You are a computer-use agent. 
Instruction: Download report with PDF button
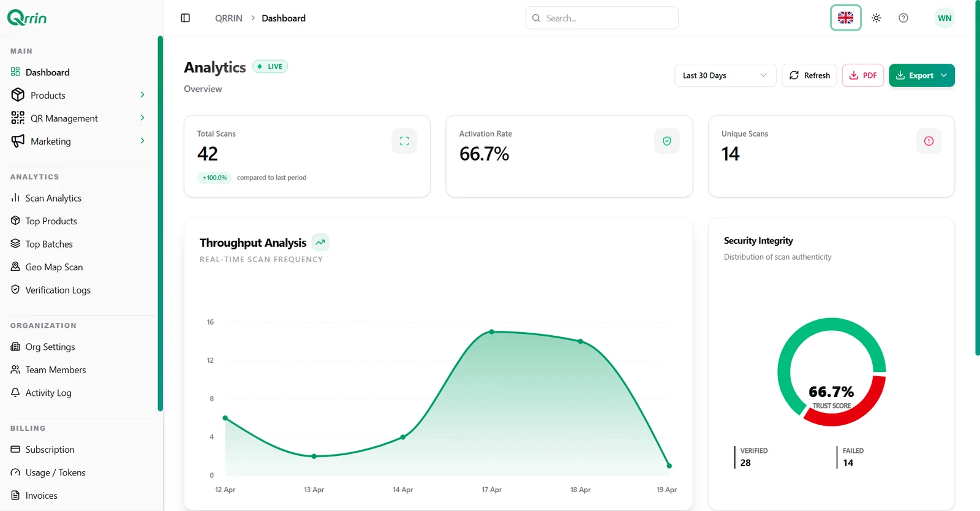pyautogui.click(x=863, y=75)
